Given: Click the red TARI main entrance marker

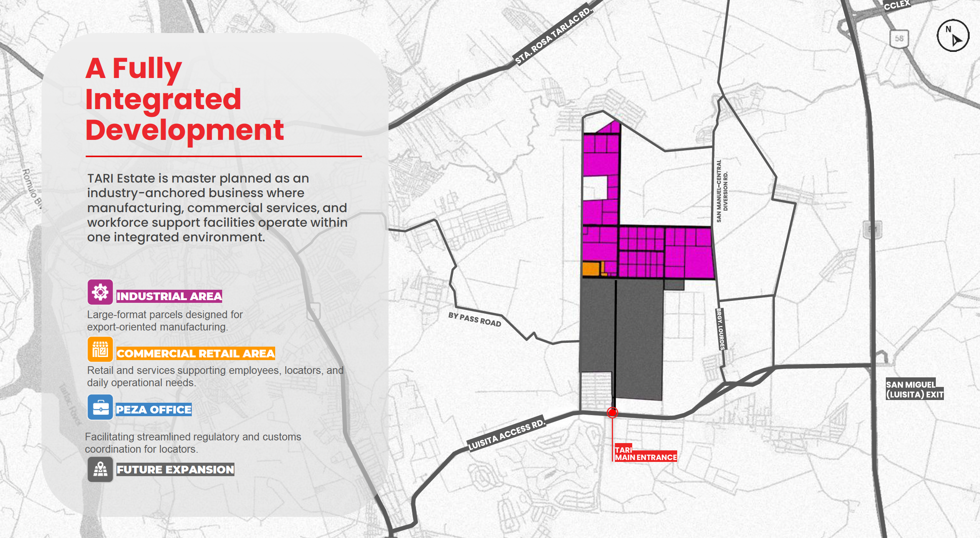Looking at the screenshot, I should click(x=612, y=413).
